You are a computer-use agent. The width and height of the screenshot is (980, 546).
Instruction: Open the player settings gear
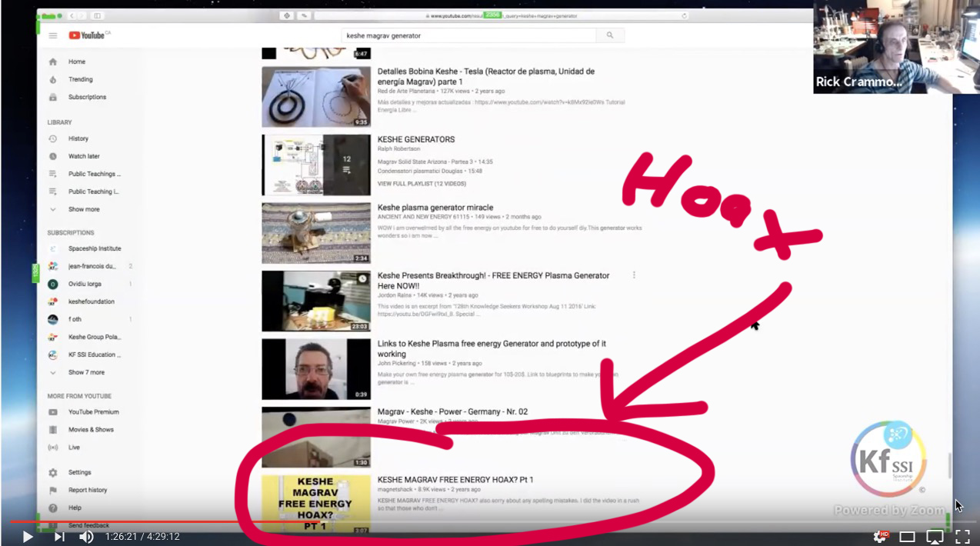point(881,537)
